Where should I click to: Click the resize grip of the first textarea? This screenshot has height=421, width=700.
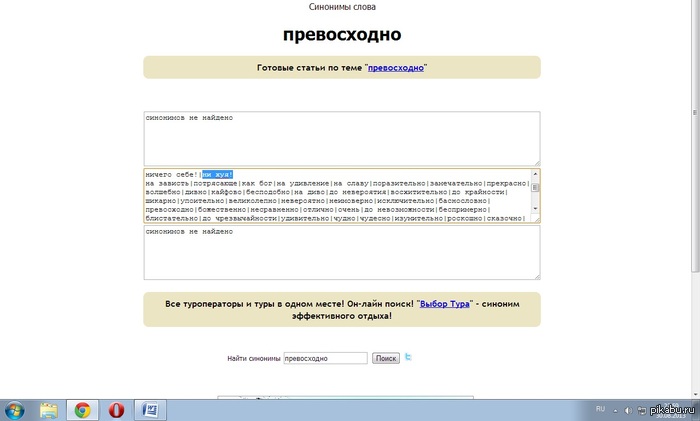tap(537, 163)
